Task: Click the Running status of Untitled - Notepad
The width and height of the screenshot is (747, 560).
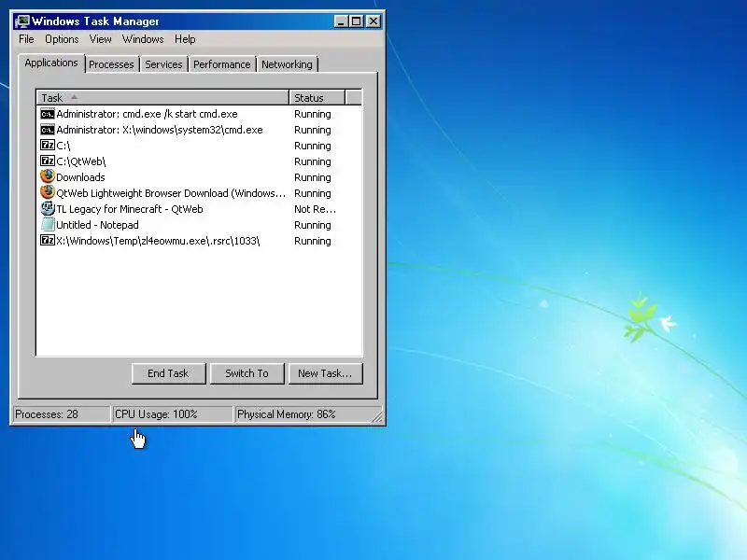Action: [313, 225]
